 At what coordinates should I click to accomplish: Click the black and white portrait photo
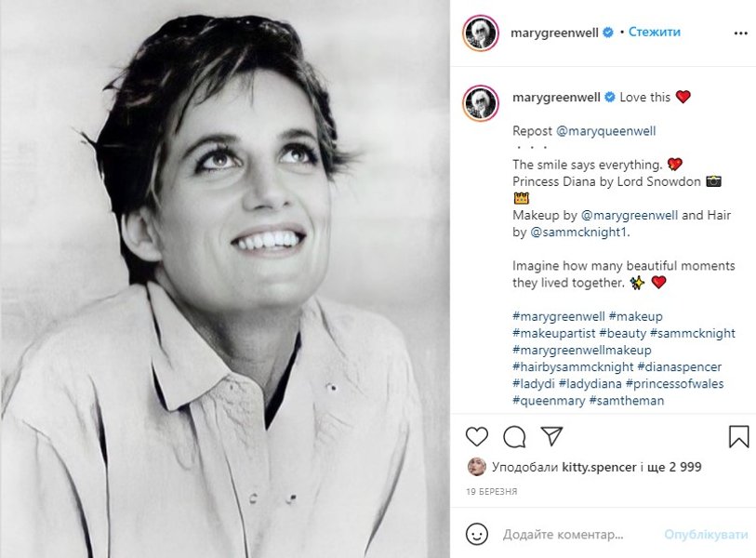[225, 279]
